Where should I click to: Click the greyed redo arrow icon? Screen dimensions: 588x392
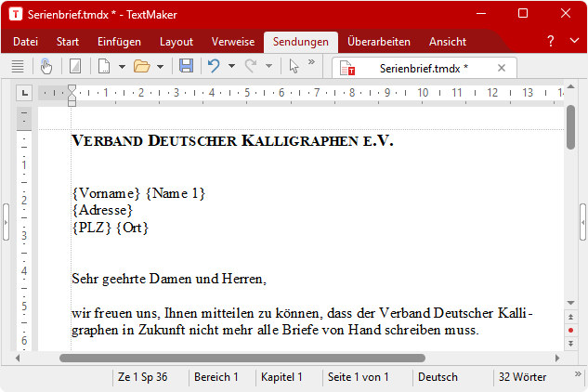click(251, 66)
